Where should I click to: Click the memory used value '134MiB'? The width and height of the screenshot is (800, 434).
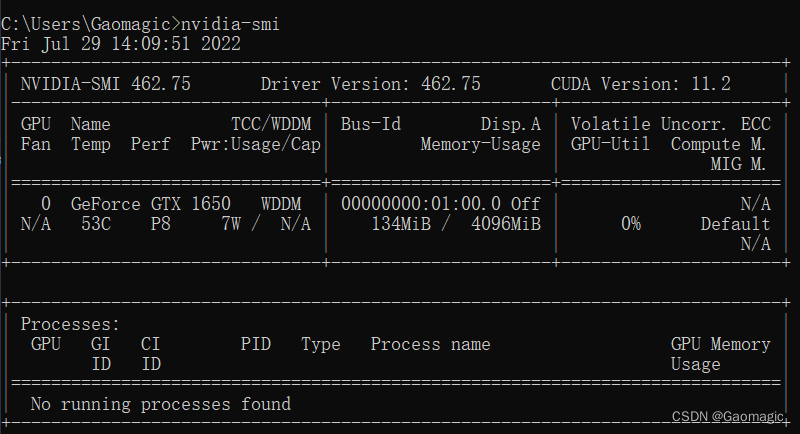[x=401, y=224]
